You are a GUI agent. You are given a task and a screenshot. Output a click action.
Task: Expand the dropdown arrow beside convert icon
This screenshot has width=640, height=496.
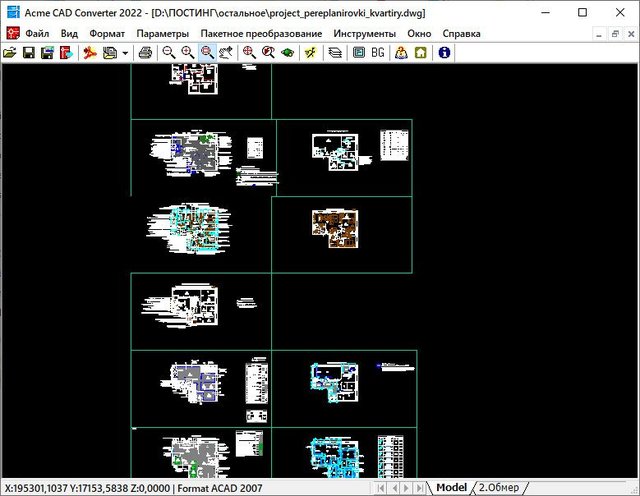[124, 52]
